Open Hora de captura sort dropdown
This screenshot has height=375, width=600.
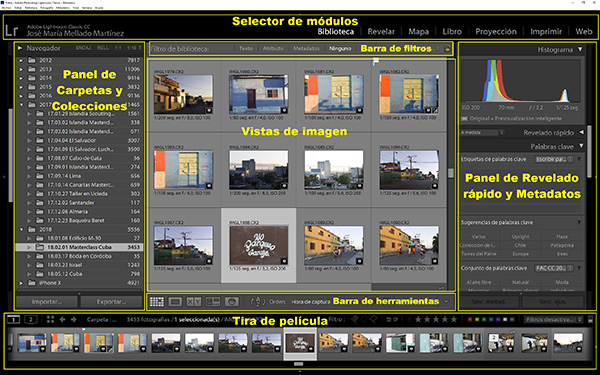click(311, 302)
